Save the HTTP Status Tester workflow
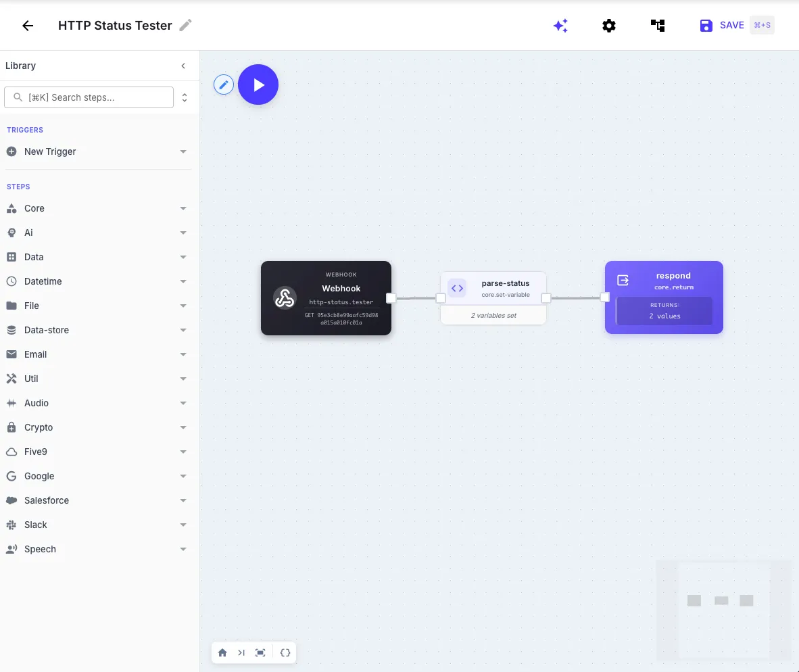This screenshot has height=672, width=799. tap(722, 25)
